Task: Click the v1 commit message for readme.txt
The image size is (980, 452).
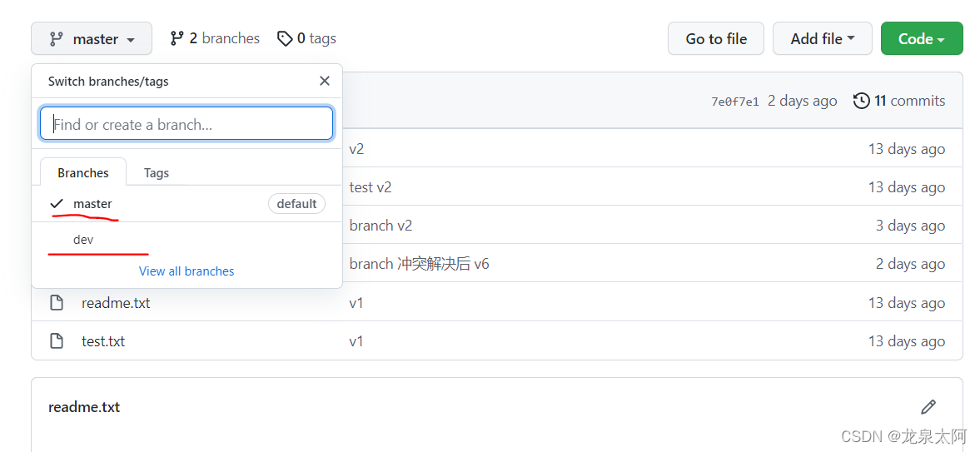Action: tap(356, 303)
